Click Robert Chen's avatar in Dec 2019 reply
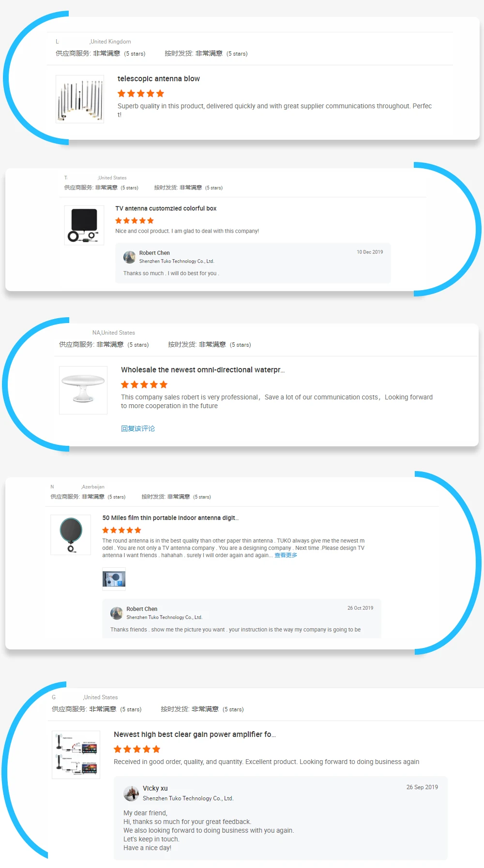484x868 pixels. (129, 257)
